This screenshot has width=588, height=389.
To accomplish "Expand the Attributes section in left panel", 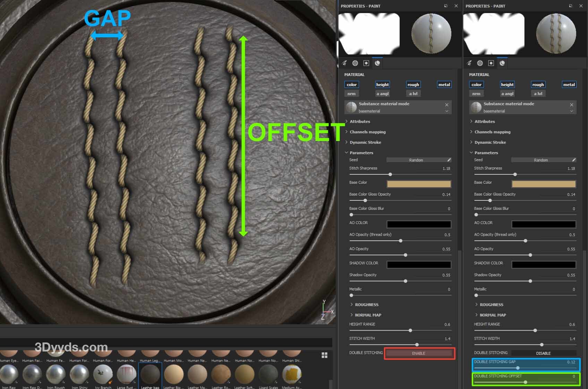I will point(360,122).
